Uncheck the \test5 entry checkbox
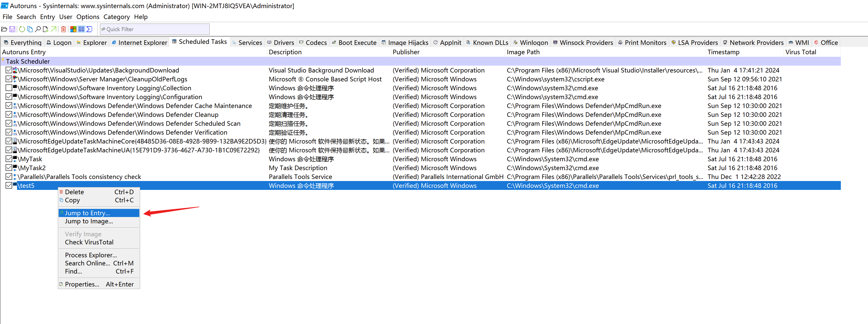This screenshot has height=324, width=868. tap(9, 185)
